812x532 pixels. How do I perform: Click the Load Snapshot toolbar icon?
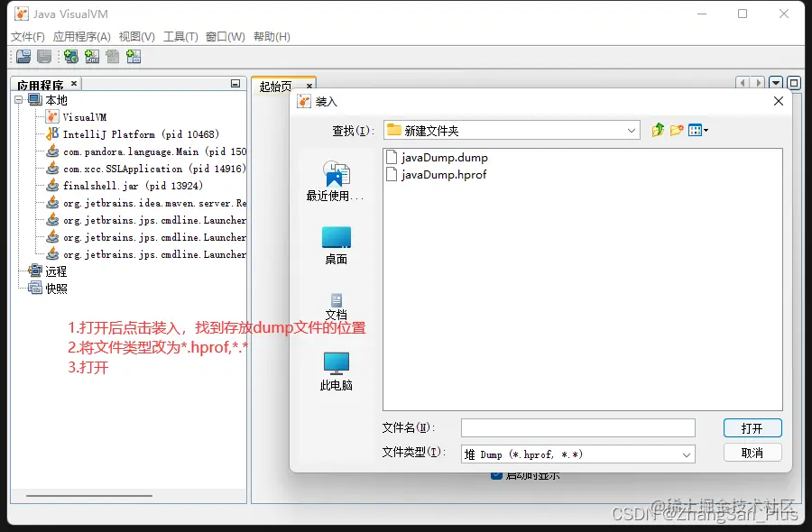pyautogui.click(x=23, y=57)
